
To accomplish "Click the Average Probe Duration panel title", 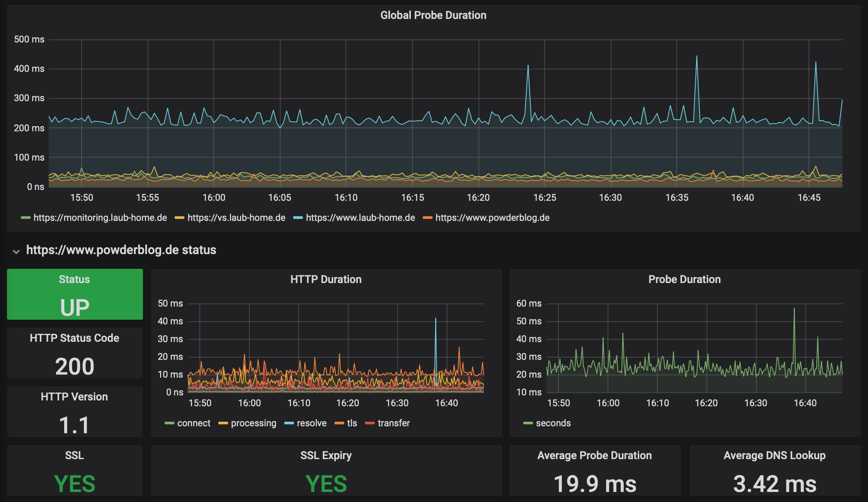I will (594, 455).
